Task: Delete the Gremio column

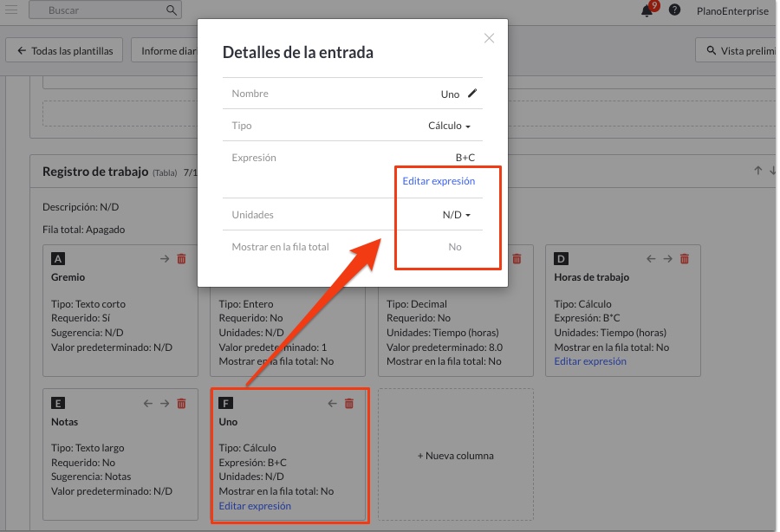Action: tap(182, 258)
